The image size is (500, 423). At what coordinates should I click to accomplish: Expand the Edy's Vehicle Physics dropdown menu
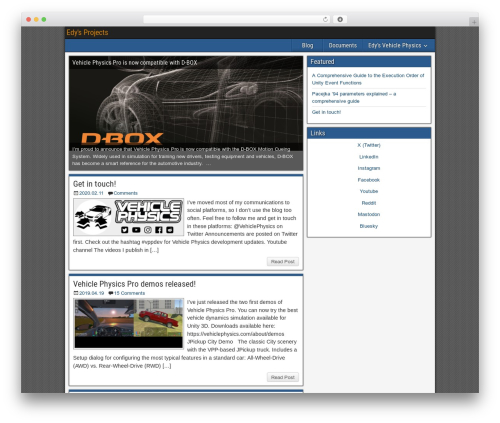[398, 45]
